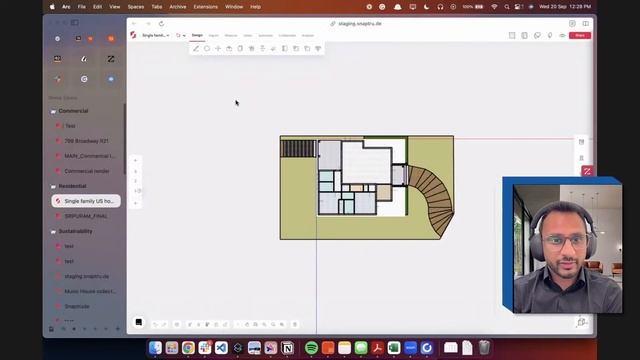Image resolution: width=640 pixels, height=360 pixels.
Task: Select the pencil draw tool in Snaptrude toolbar
Action: (196, 49)
